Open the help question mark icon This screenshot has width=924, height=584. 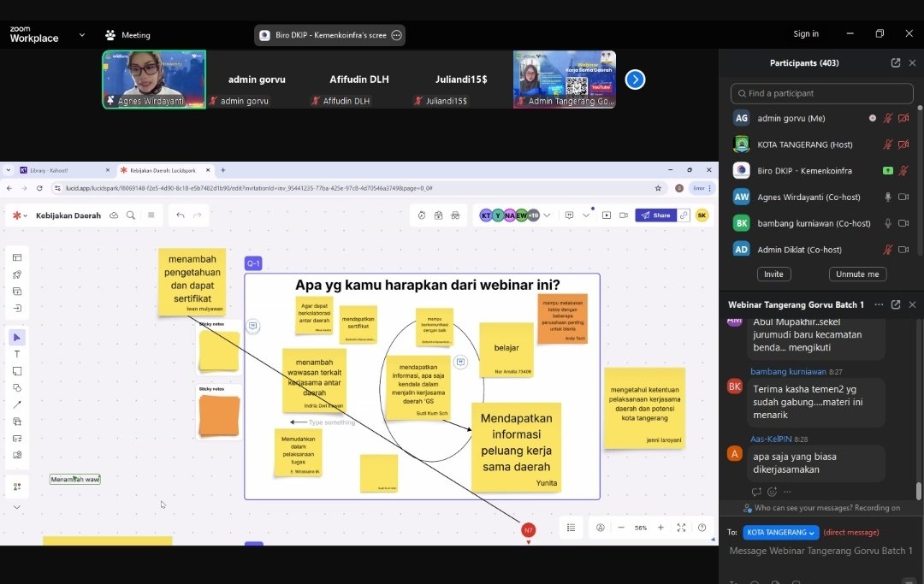click(x=702, y=528)
